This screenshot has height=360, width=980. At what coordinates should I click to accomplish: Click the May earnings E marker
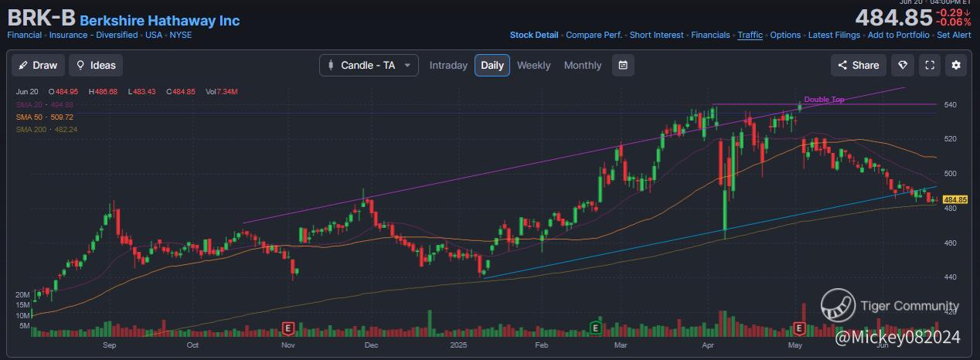800,328
